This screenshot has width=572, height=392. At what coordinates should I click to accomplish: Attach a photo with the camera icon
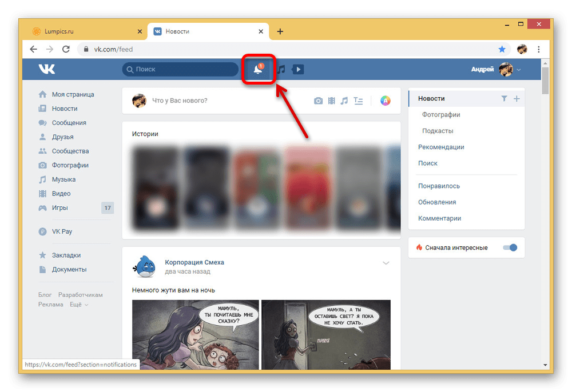(x=319, y=101)
